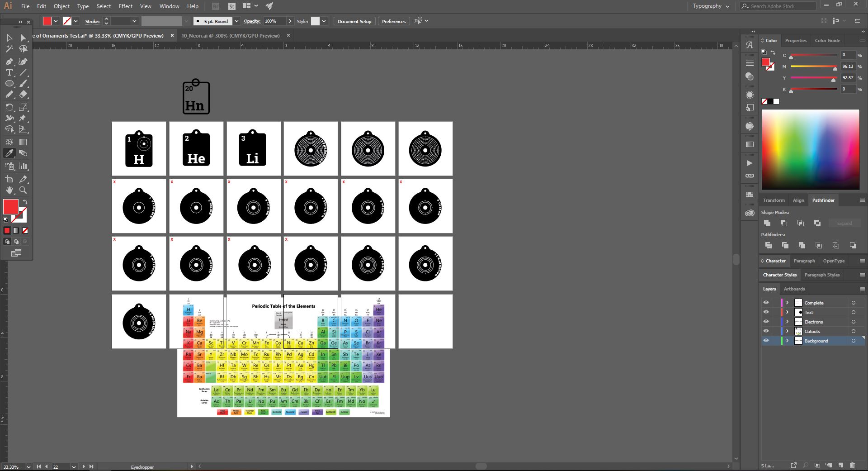The width and height of the screenshot is (868, 471).
Task: Open the Typography workspace dropdown
Action: click(711, 6)
